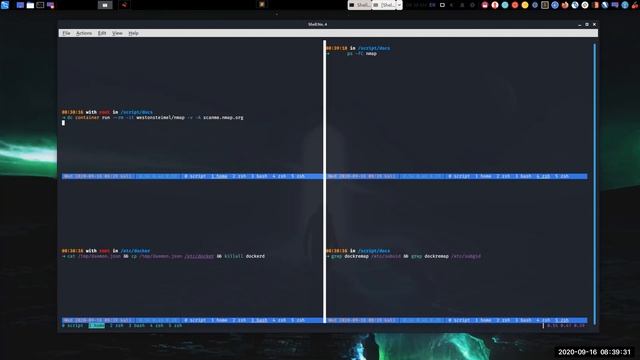The image size is (640, 360).
Task: Select '5 zsh' in the bottom tmux bar
Action: [x=176, y=326]
